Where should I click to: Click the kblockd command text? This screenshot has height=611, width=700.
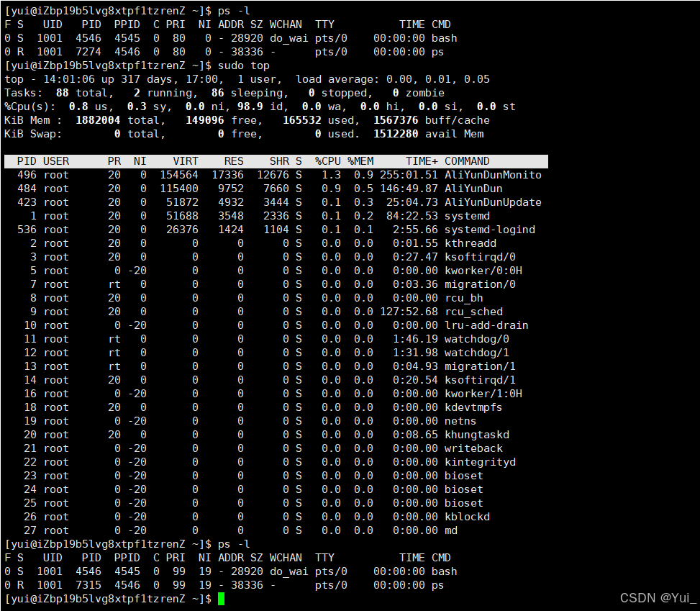pos(467,517)
